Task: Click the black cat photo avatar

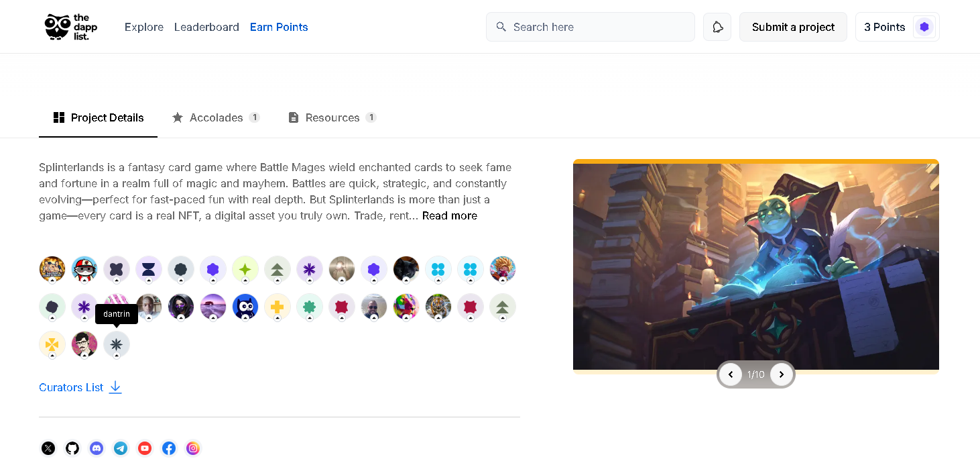Action: [x=406, y=269]
